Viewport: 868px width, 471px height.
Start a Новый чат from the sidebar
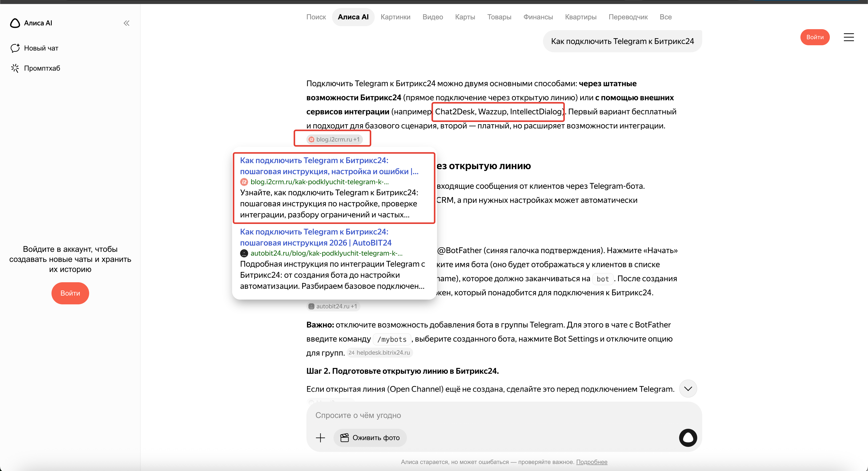34,48
